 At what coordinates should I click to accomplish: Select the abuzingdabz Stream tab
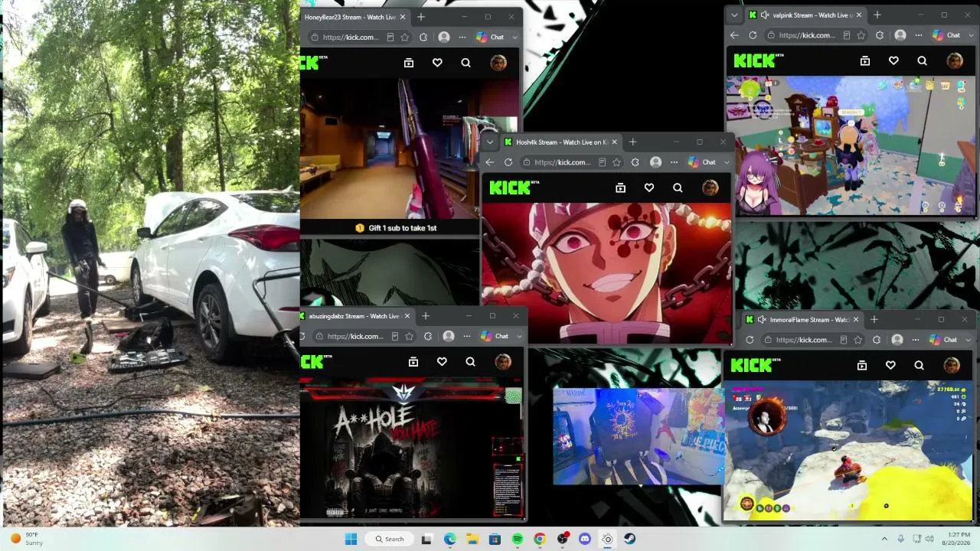coord(355,316)
